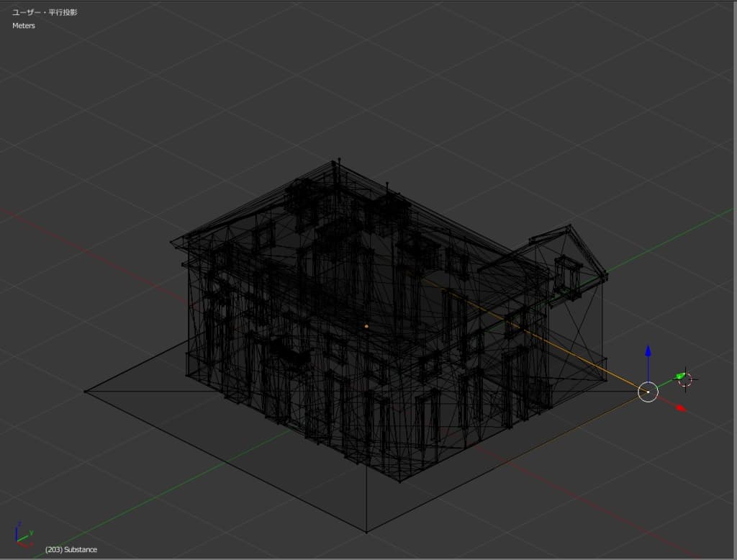Click the 3D cursor crosshair
The image size is (737, 560).
coord(685,379)
